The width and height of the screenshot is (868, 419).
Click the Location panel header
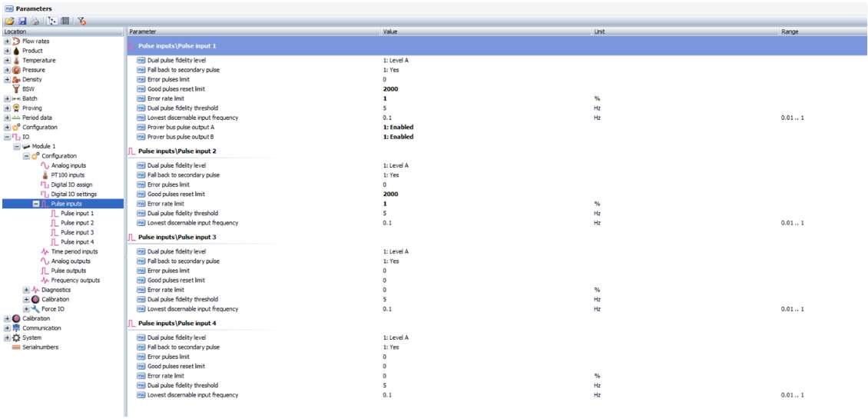click(x=62, y=32)
